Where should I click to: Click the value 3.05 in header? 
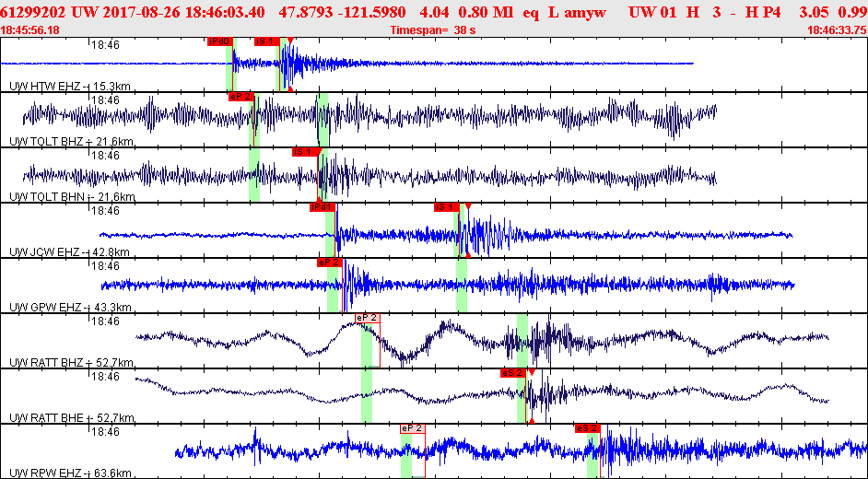pyautogui.click(x=813, y=12)
